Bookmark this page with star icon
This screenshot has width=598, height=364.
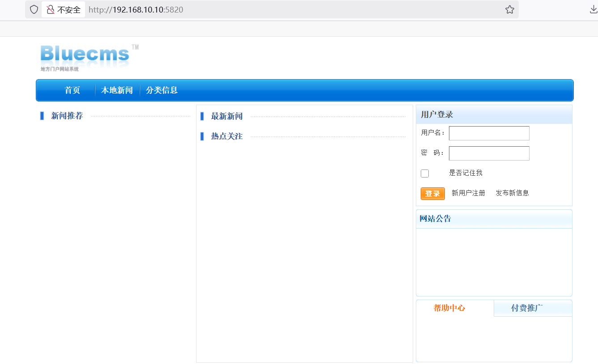[509, 9]
